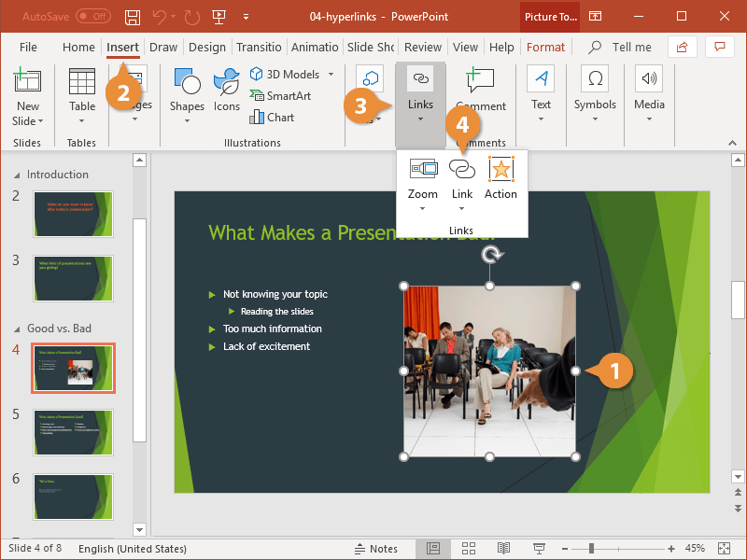Image resolution: width=747 pixels, height=560 pixels.
Task: Open the File tab
Action: (x=28, y=48)
